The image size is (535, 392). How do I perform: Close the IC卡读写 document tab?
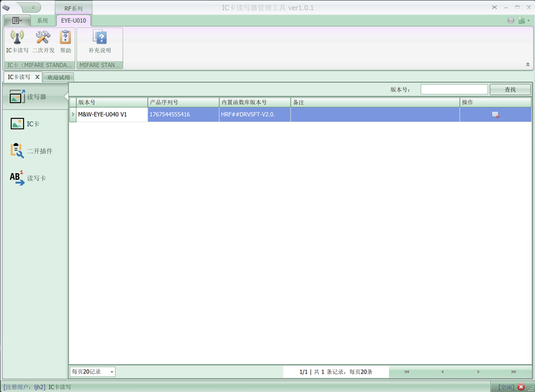[37, 77]
